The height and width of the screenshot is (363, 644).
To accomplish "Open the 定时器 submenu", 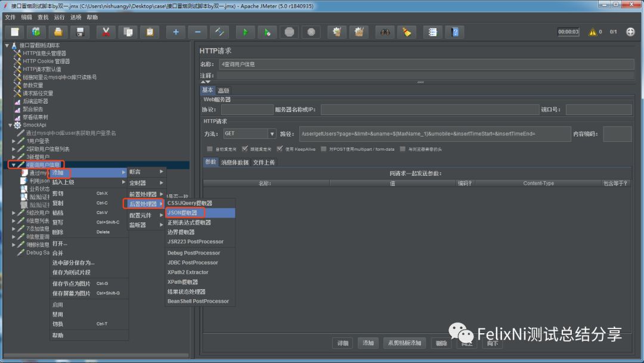I will click(x=146, y=183).
